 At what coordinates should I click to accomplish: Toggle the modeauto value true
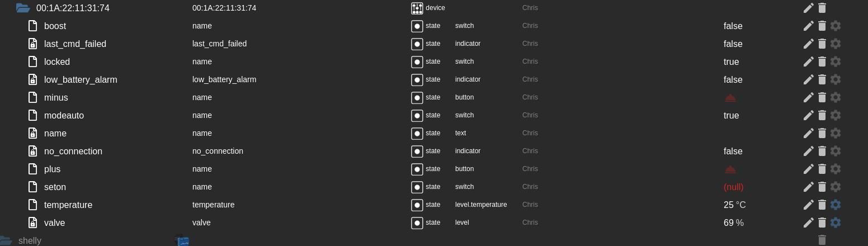[x=731, y=115]
